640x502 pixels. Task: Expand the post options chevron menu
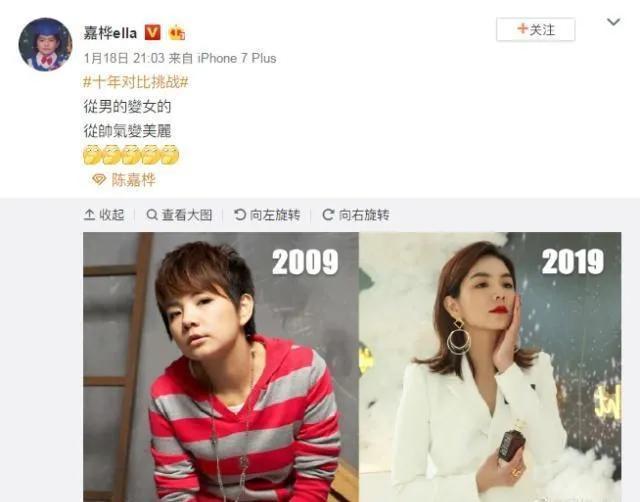pos(613,22)
